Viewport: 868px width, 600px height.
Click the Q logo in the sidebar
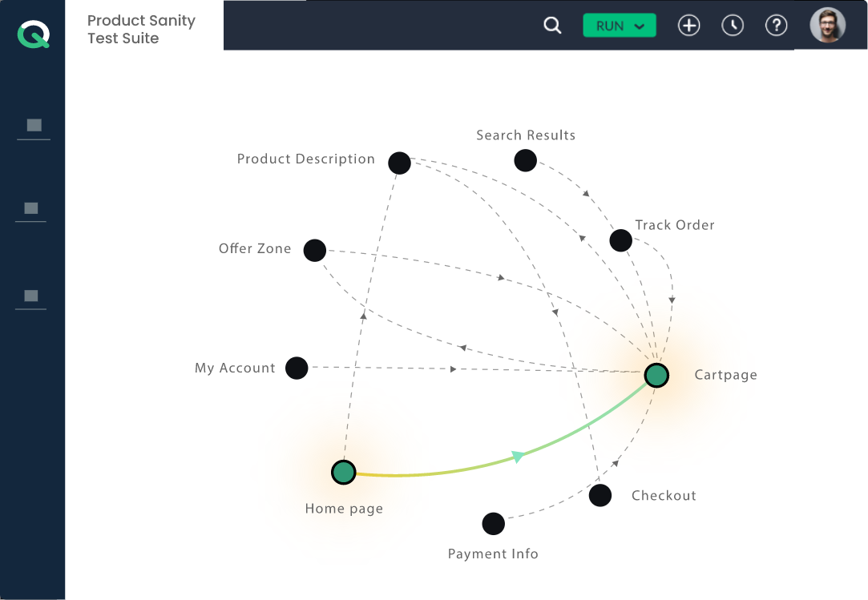[32, 34]
